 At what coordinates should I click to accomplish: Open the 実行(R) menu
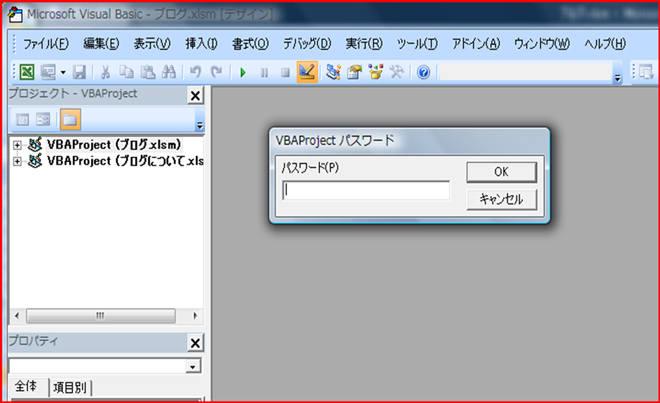tap(364, 43)
